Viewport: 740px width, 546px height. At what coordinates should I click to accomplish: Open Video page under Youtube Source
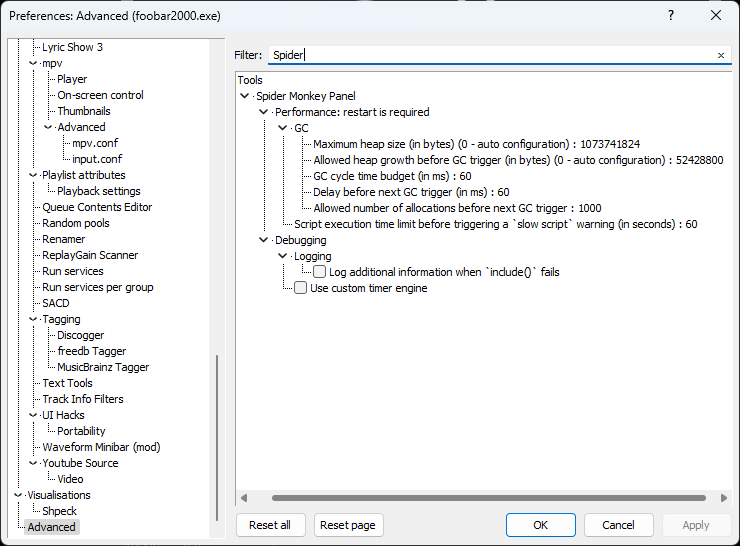click(x=70, y=479)
